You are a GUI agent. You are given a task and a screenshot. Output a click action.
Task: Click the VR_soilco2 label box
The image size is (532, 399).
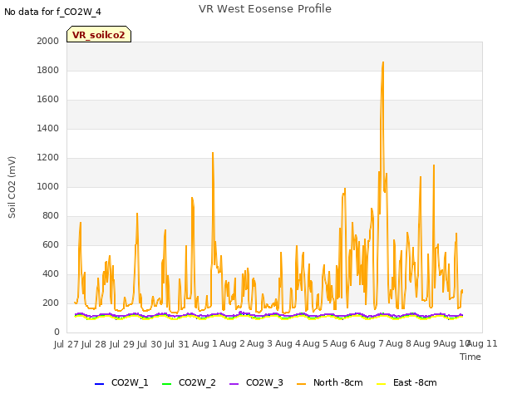(x=99, y=34)
